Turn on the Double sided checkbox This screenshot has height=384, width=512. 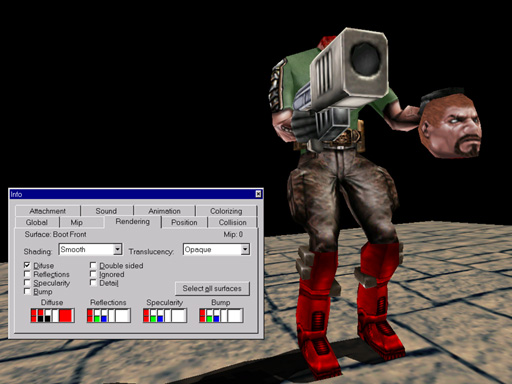(93, 265)
